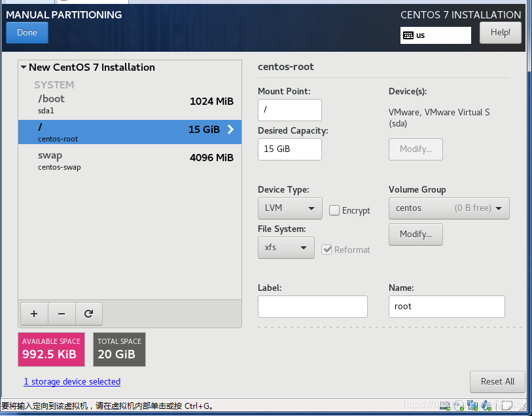Screen dimensions: 532x416
Task: Add a new mount point with plus button
Action: pyautogui.click(x=34, y=314)
